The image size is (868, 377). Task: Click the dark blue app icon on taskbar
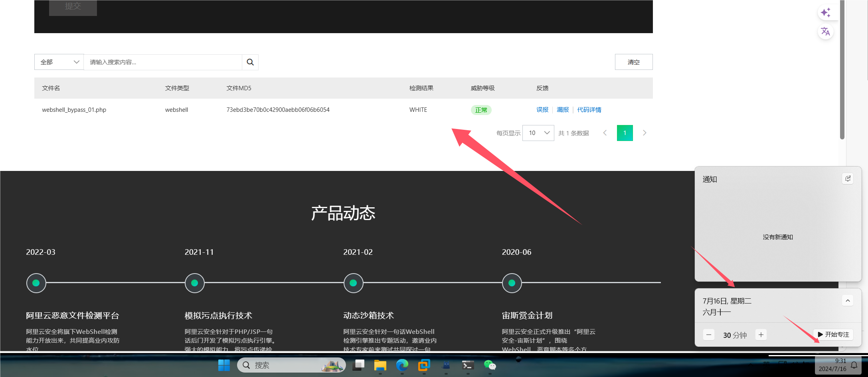446,365
